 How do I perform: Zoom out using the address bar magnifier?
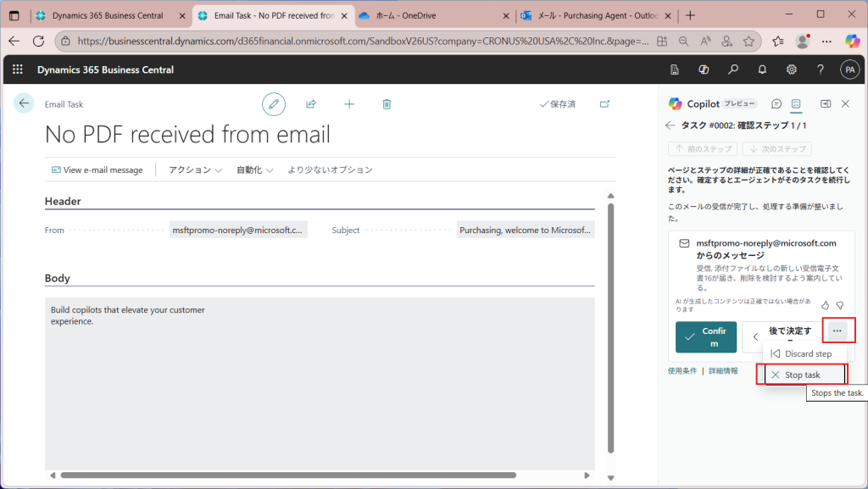pyautogui.click(x=684, y=41)
